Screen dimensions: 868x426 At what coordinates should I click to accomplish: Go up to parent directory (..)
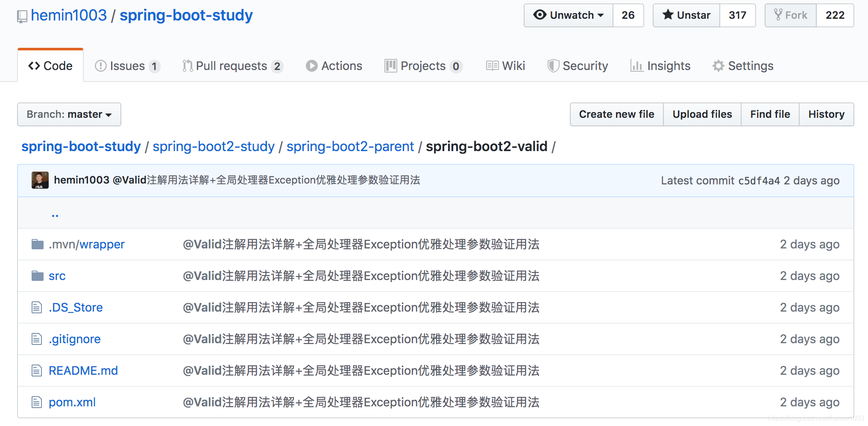55,214
